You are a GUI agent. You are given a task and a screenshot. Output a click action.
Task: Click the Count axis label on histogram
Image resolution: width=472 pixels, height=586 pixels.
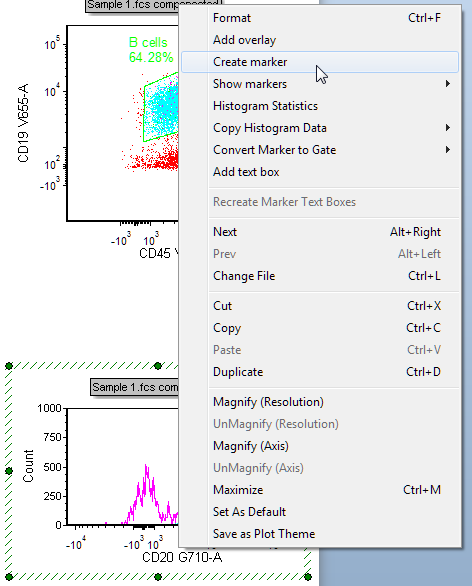pos(28,466)
